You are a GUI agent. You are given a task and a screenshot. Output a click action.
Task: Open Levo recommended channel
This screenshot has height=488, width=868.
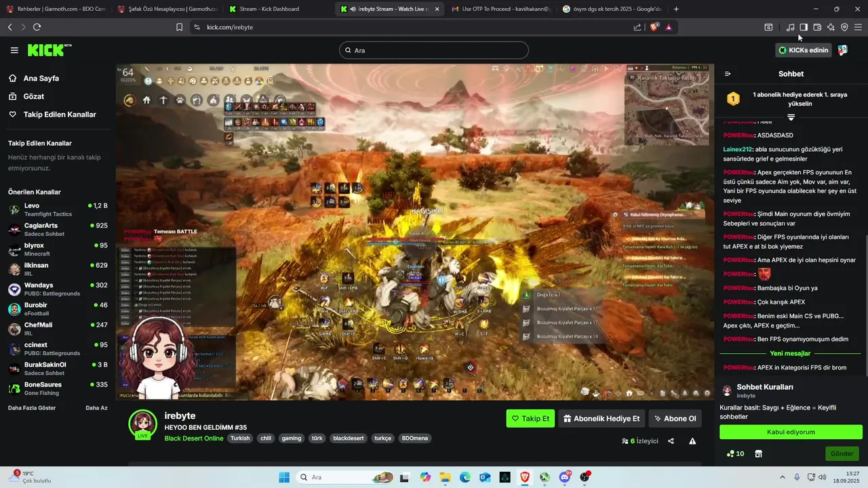click(58, 209)
